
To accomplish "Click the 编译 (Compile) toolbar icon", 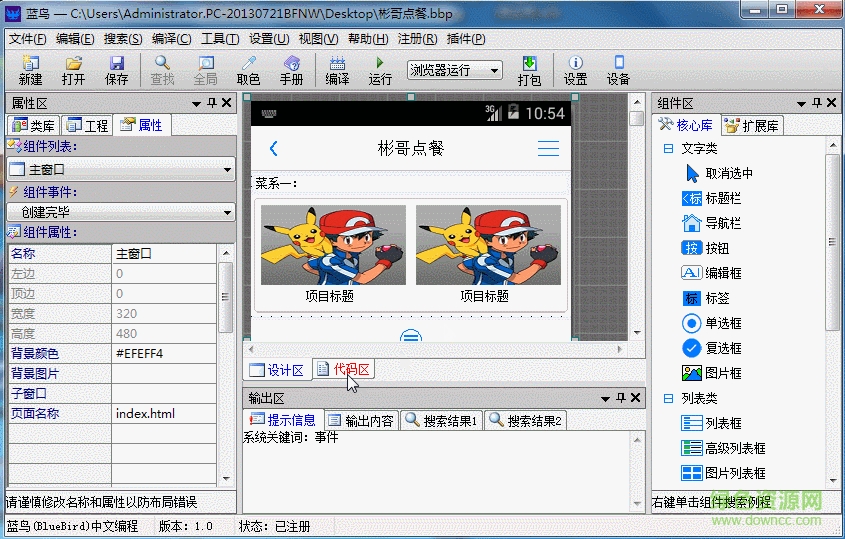I will (337, 70).
